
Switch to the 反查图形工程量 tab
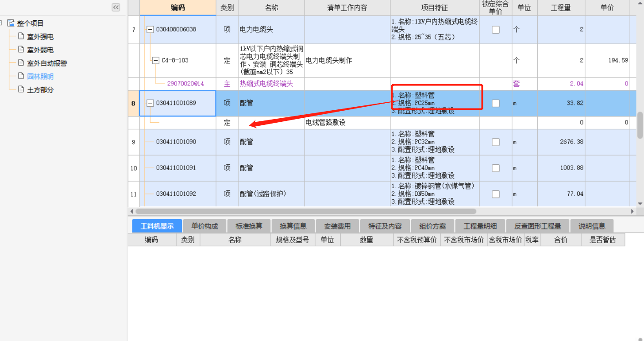538,226
